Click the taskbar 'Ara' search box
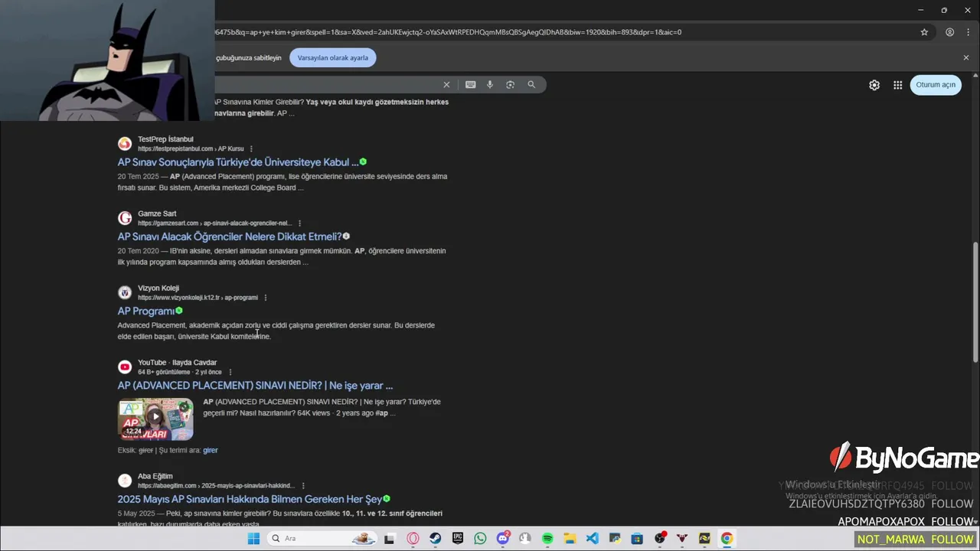The image size is (980, 551). click(322, 539)
